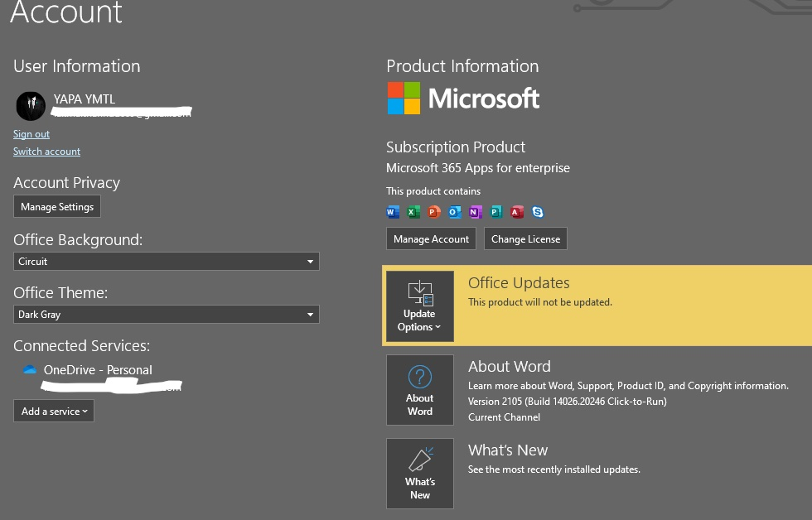The image size is (812, 520).
Task: Click the Subscription Product heading
Action: (x=456, y=147)
